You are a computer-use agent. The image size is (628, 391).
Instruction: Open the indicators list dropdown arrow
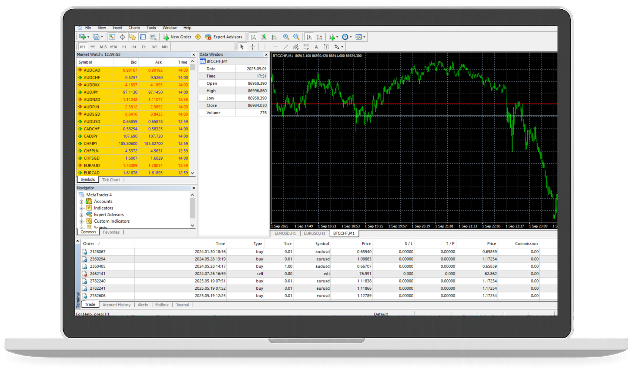337,37
